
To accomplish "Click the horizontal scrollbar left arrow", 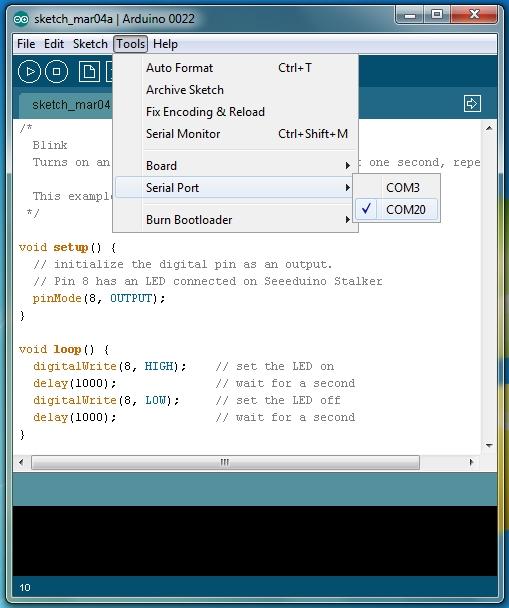I will 21,462.
